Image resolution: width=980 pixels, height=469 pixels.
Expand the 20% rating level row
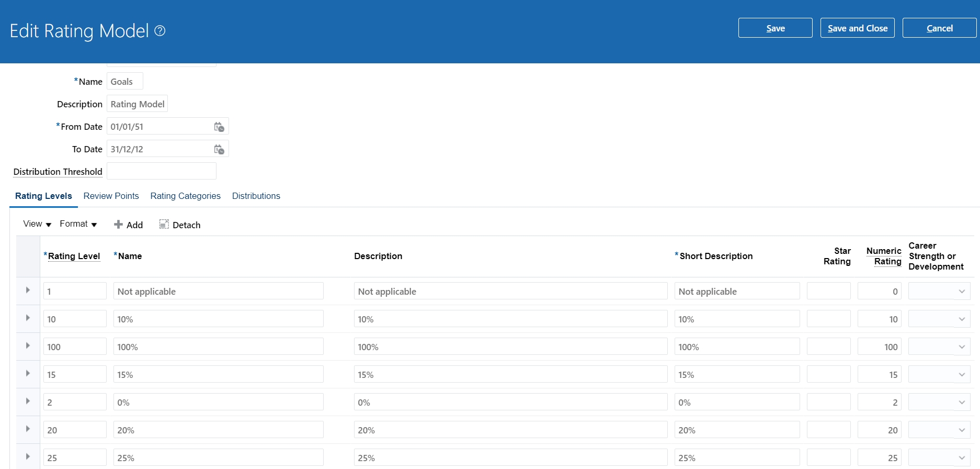pos(28,429)
